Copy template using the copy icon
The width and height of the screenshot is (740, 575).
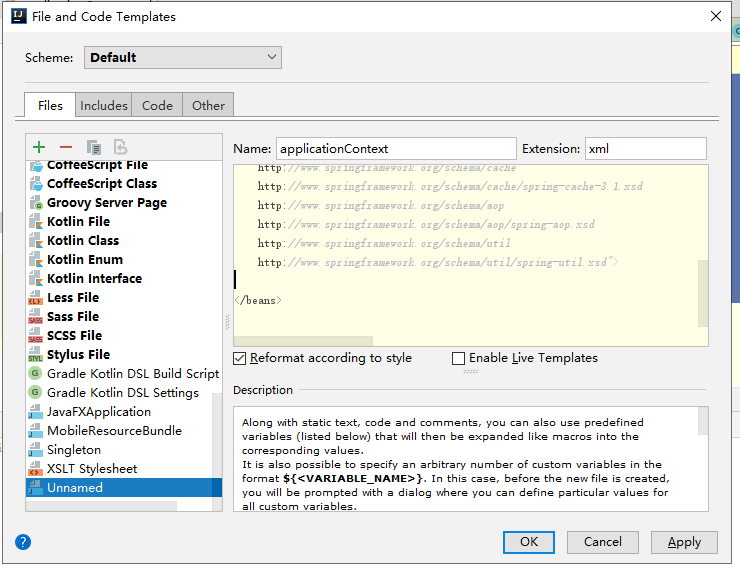tap(93, 147)
